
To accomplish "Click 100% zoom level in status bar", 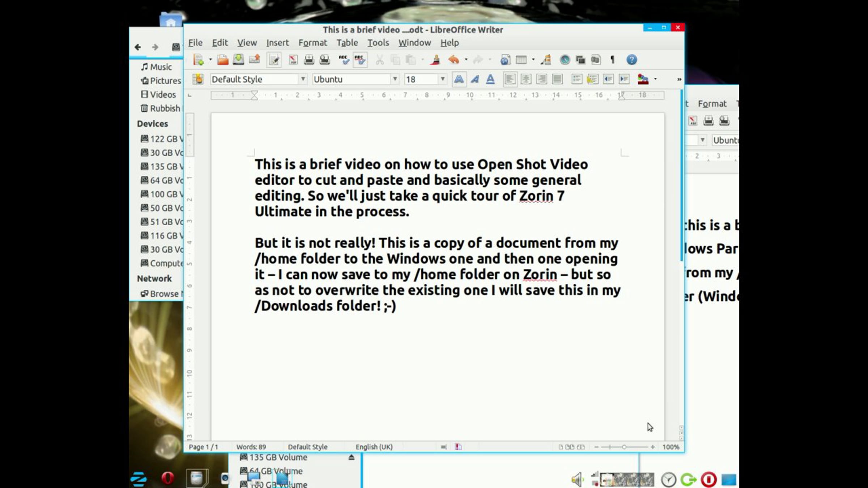I will click(x=671, y=447).
